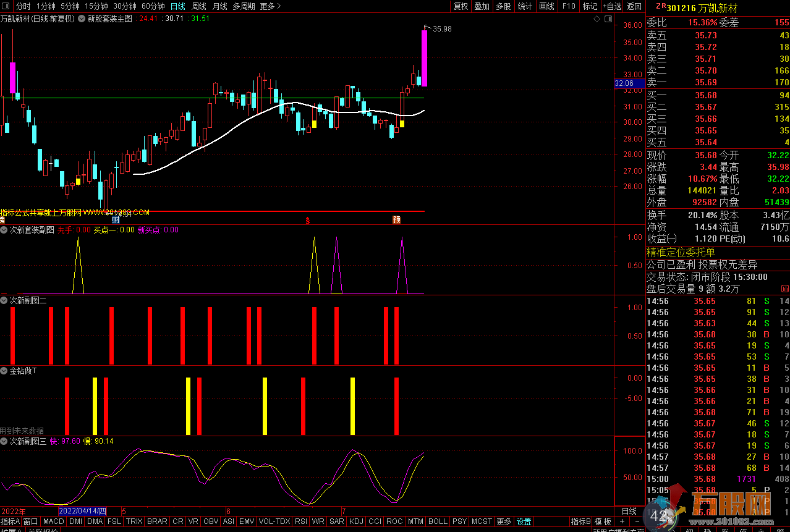790x532 pixels.
Task: Click the 买一 35.68 quote row
Action: (x=718, y=95)
